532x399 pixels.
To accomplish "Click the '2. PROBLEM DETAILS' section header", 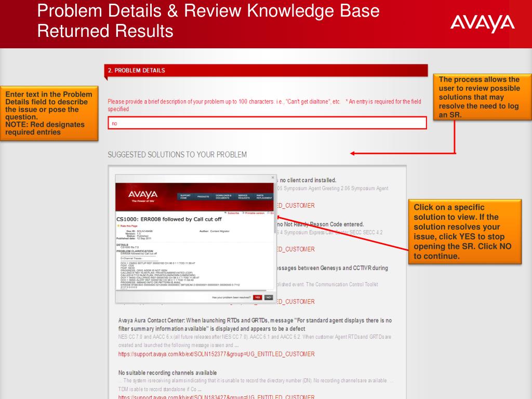I will (x=266, y=70).
